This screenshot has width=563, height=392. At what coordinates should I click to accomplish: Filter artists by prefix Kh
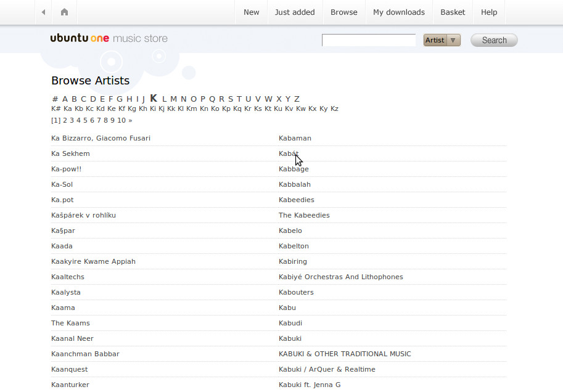(143, 108)
